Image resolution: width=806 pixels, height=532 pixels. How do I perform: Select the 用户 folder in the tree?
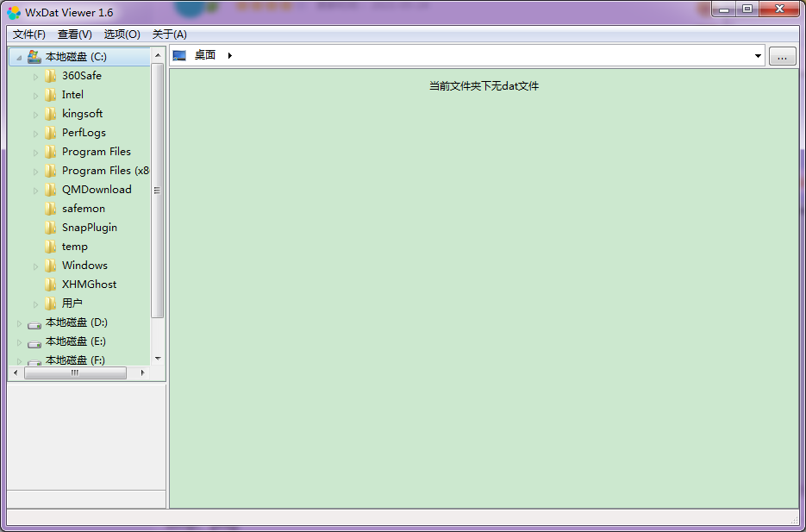(x=71, y=303)
